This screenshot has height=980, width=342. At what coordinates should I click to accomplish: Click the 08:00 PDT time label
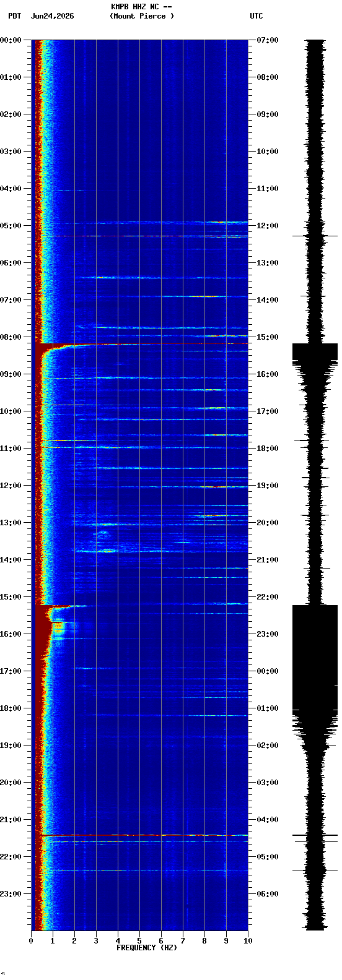11,337
